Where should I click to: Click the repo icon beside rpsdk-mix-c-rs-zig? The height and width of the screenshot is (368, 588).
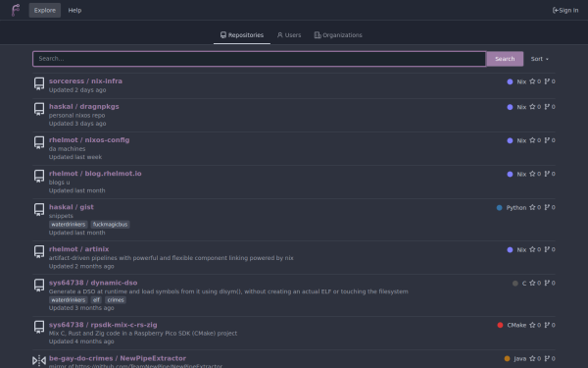point(39,327)
